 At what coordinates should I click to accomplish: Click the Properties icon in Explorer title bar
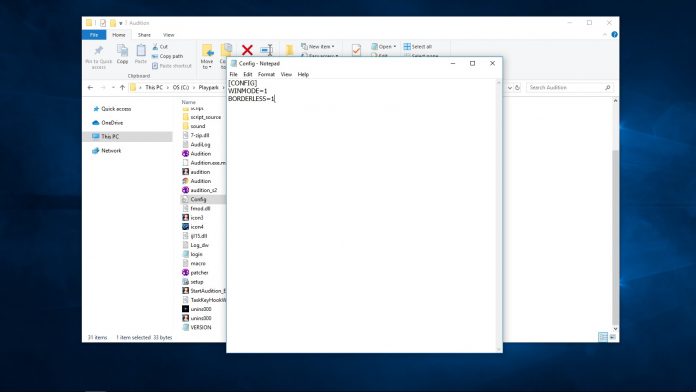(x=103, y=23)
